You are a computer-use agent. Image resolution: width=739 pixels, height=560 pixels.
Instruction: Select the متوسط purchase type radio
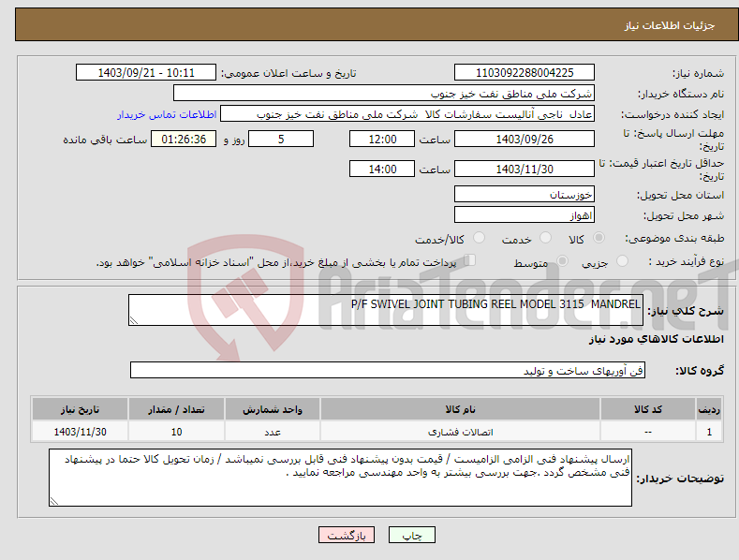pos(562,260)
